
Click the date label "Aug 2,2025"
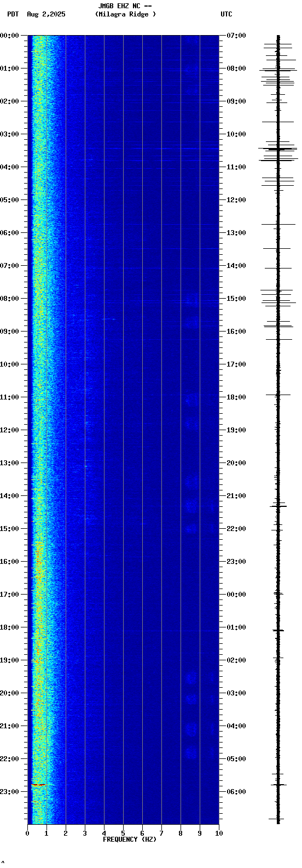pyautogui.click(x=46, y=14)
